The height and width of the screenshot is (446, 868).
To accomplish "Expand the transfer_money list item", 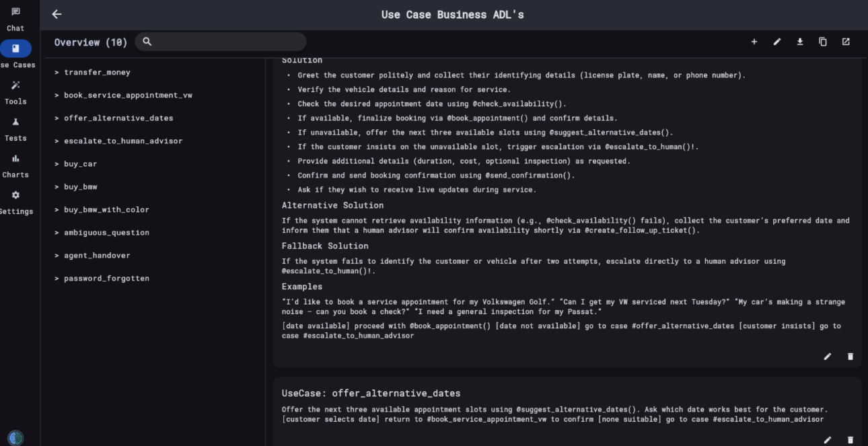I will [92, 72].
